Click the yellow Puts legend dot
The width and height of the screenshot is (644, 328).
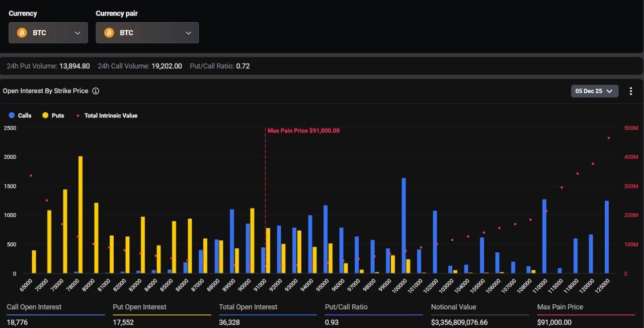point(45,115)
